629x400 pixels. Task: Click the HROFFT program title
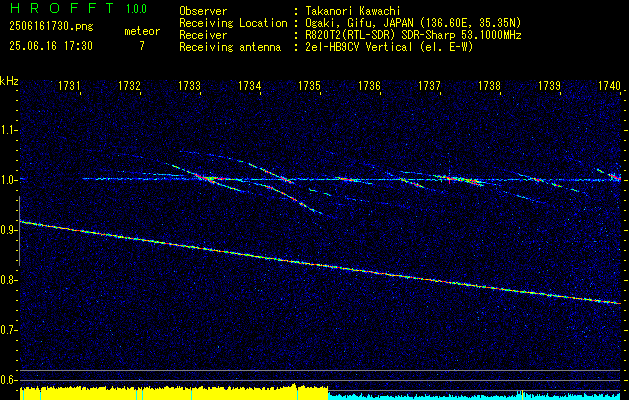62,8
